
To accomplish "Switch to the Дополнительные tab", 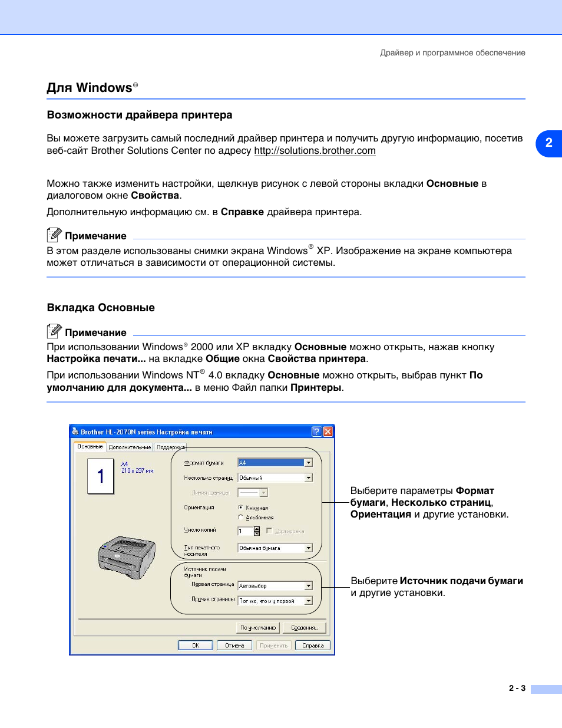I will 130,447.
